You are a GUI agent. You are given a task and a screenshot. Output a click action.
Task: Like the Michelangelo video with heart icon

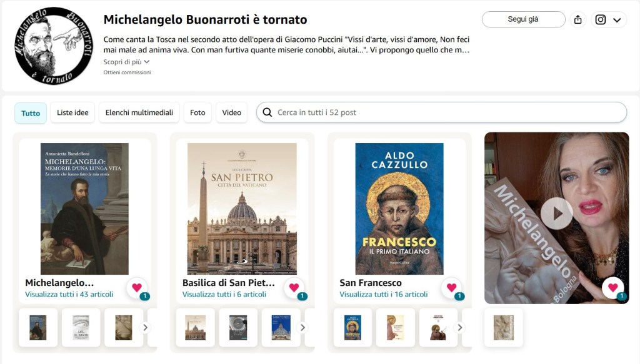tap(613, 288)
